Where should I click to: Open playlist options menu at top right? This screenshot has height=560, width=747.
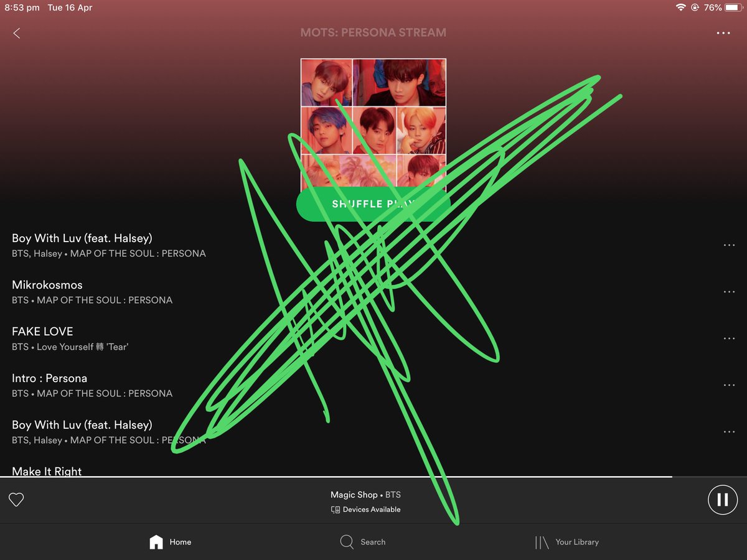723,33
